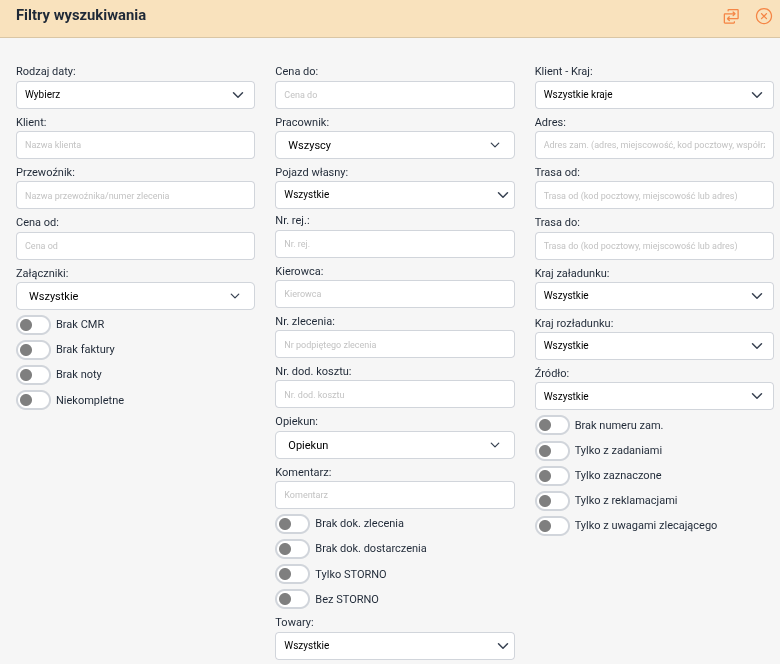The width and height of the screenshot is (780, 664).
Task: Enable the Brak faktury toggle
Action: pyautogui.click(x=33, y=350)
